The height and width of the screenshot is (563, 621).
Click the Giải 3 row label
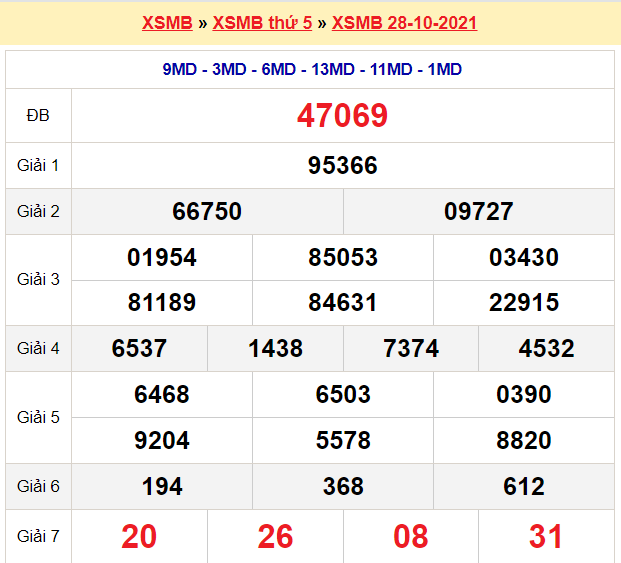pyautogui.click(x=38, y=280)
